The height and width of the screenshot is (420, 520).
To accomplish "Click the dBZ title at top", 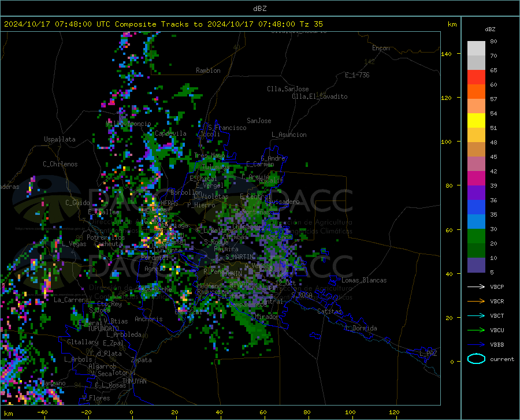I will (259, 9).
